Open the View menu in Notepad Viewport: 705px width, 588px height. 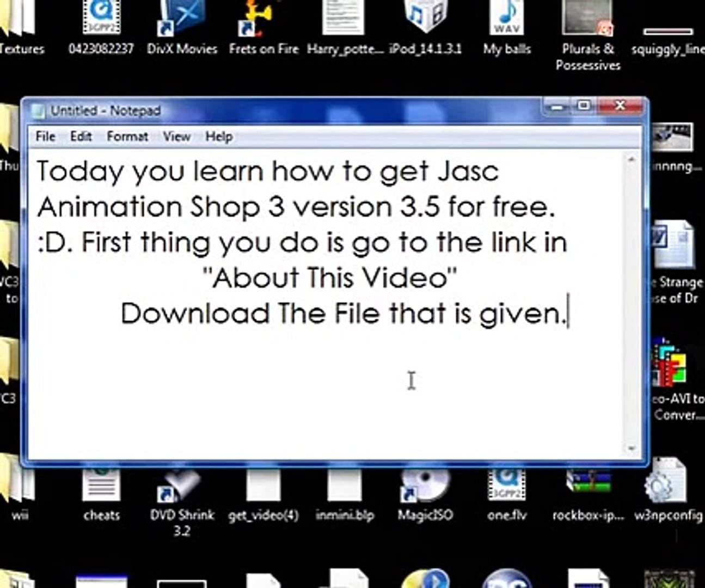[x=176, y=136]
